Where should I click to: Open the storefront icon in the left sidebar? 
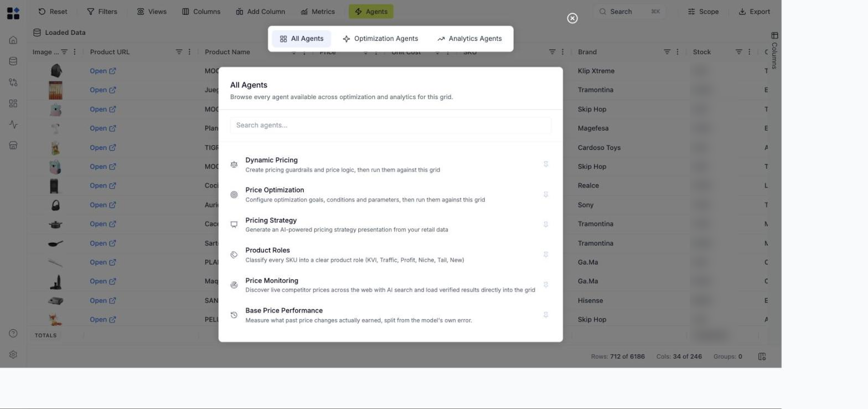pyautogui.click(x=13, y=146)
